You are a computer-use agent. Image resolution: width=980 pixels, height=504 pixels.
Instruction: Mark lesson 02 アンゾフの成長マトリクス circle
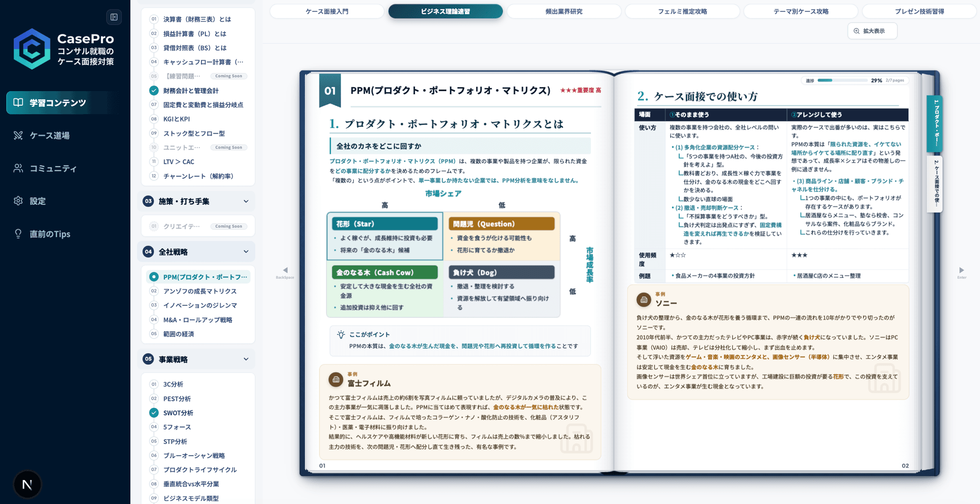tap(154, 291)
